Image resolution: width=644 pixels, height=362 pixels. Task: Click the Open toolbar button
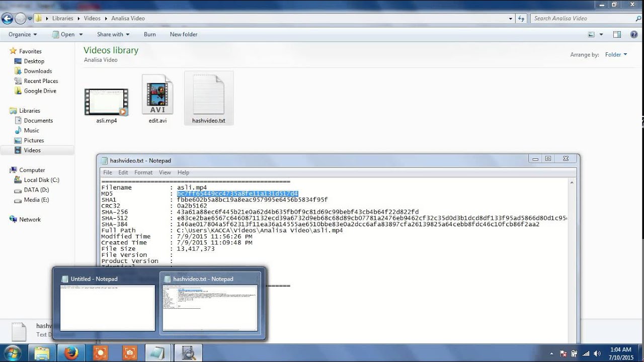(x=63, y=35)
